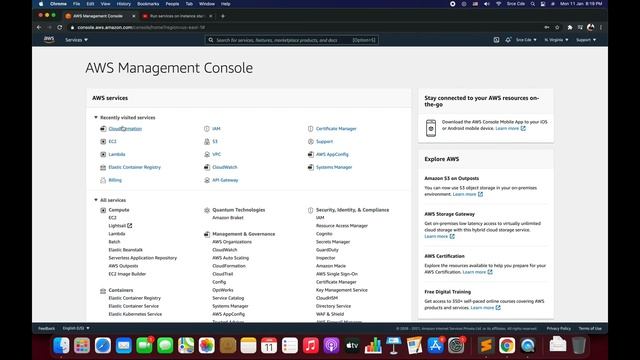Click the CloudWatch icon in recently visited

click(x=207, y=167)
